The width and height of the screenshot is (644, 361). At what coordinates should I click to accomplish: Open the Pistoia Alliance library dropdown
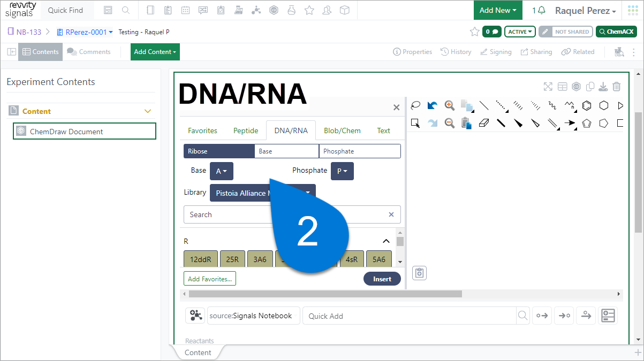coord(262,193)
